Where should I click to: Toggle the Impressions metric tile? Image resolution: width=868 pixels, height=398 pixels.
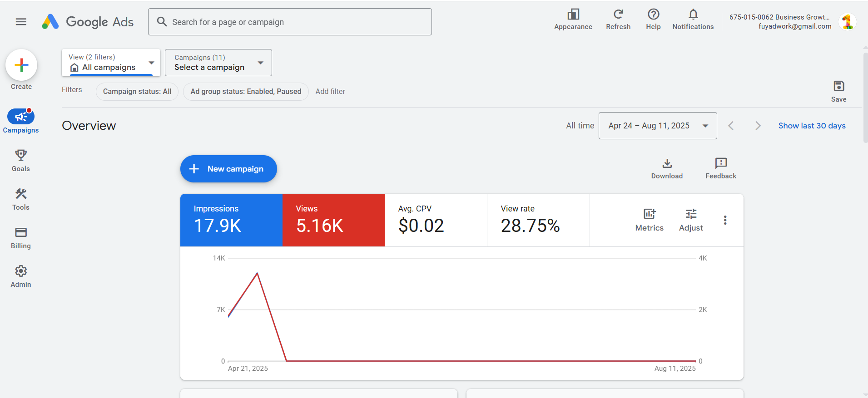tap(231, 220)
